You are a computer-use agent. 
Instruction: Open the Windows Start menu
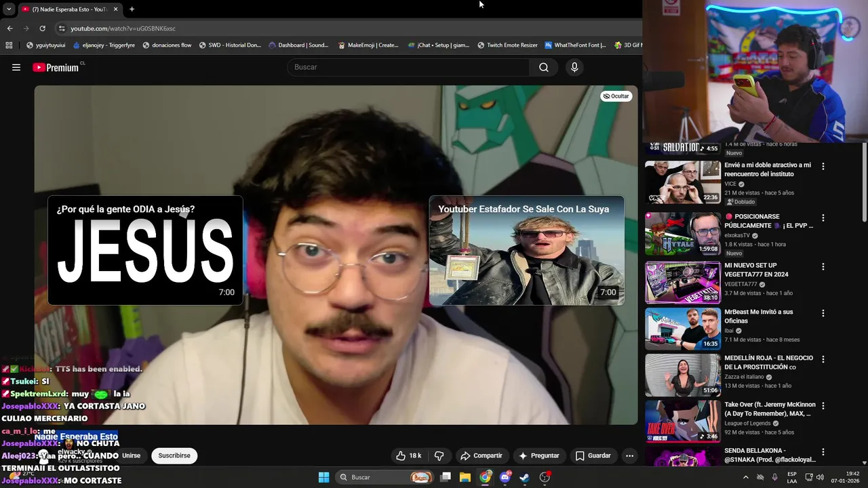[x=323, y=477]
